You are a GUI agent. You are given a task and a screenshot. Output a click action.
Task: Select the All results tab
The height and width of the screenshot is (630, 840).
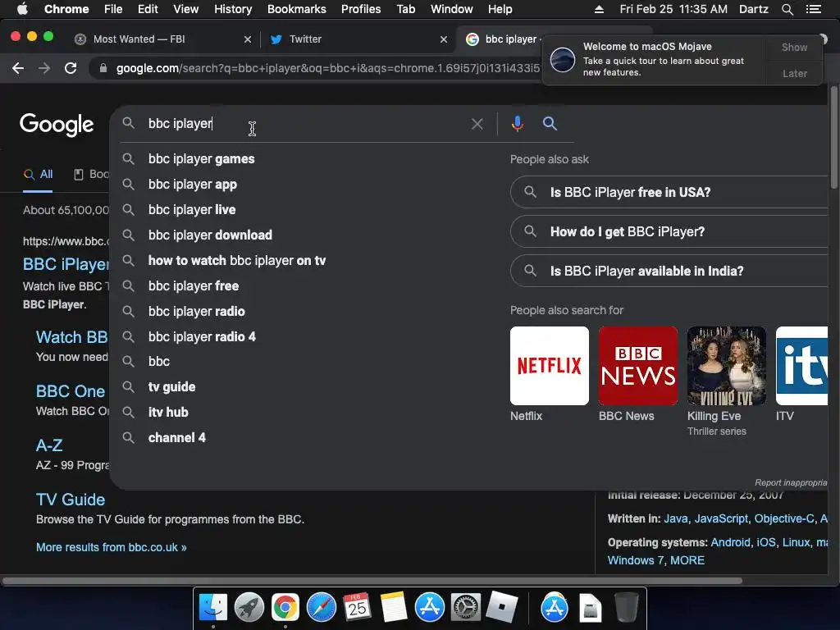38,174
